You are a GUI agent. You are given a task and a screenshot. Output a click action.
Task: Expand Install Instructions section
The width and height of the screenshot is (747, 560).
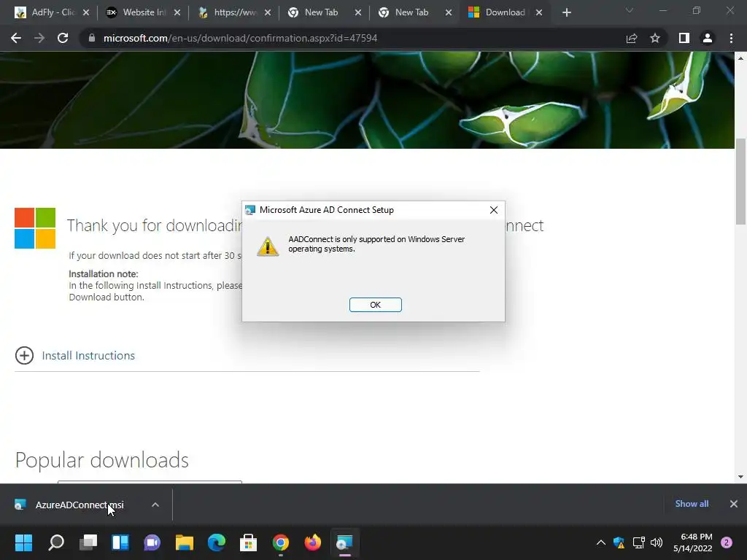[x=24, y=355]
